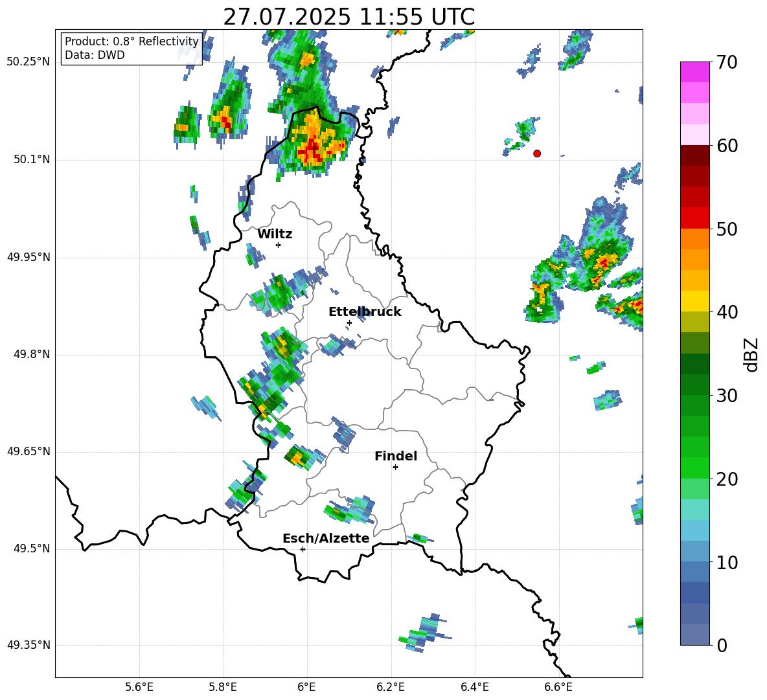Viewport: 767px width, 700px height.
Task: Click the 40 tick on colorbar
Action: pos(727,312)
